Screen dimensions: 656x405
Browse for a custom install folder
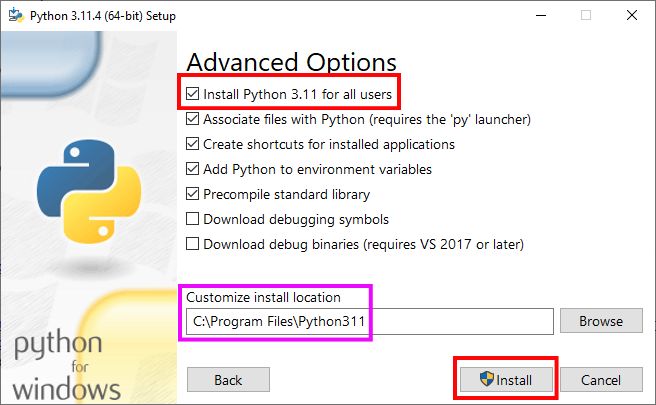tap(601, 322)
